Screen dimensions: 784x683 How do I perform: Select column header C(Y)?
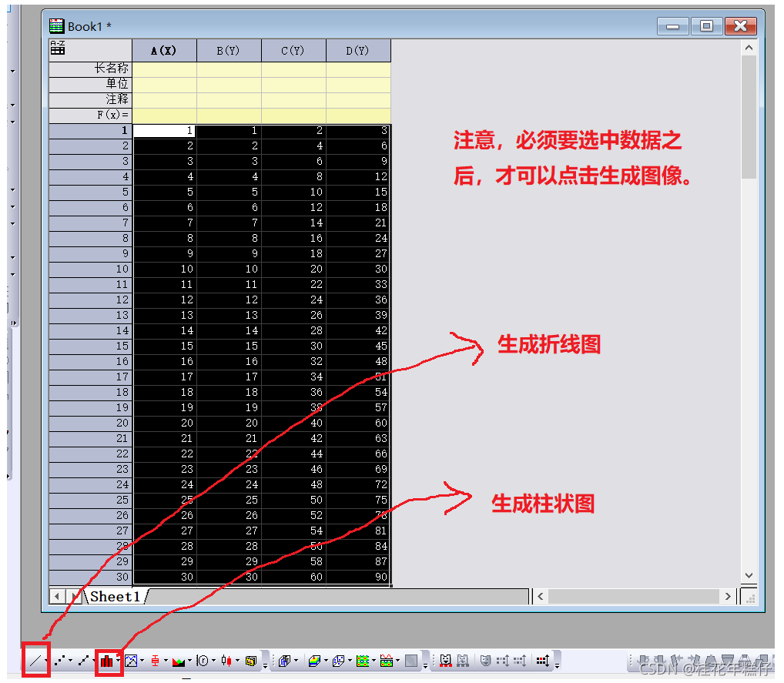pos(293,51)
